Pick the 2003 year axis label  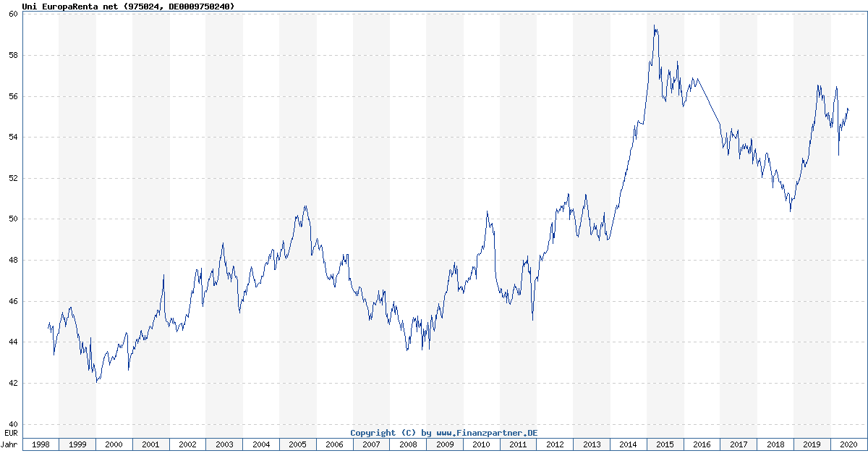pyautogui.click(x=224, y=444)
